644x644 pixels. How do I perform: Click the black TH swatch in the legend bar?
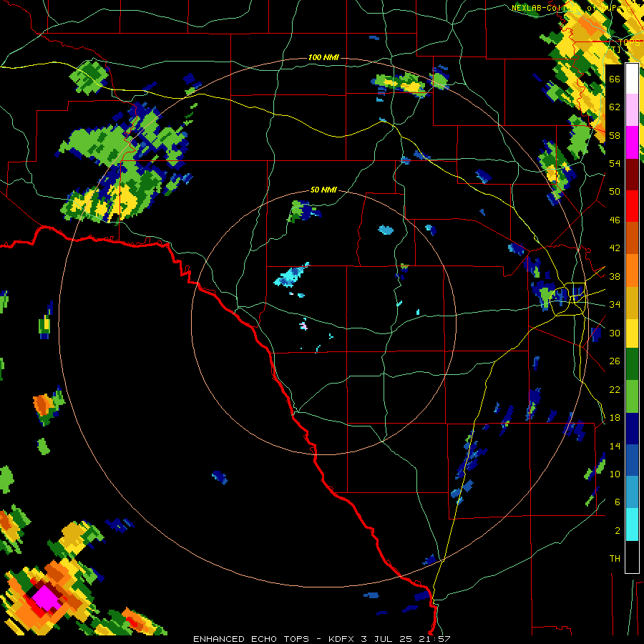pos(632,557)
